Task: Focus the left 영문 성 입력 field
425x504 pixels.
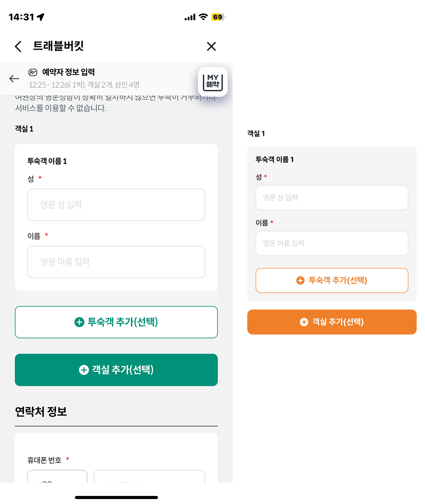Action: click(116, 205)
